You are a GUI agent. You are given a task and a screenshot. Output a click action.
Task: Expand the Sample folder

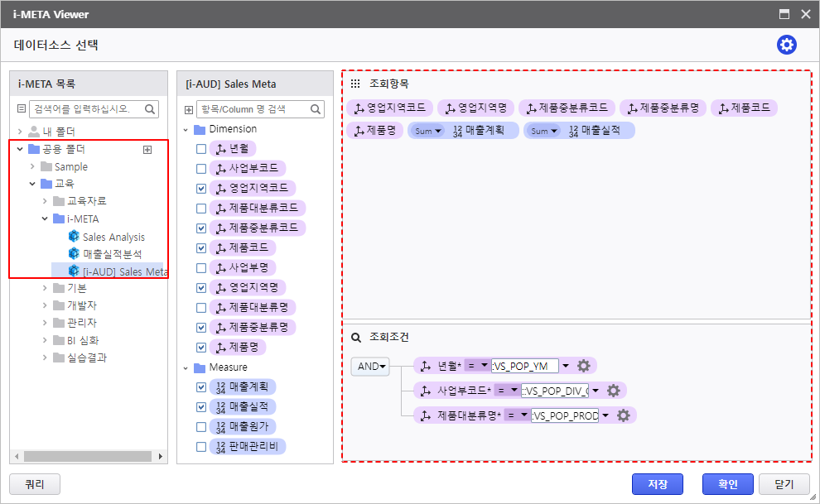(32, 167)
